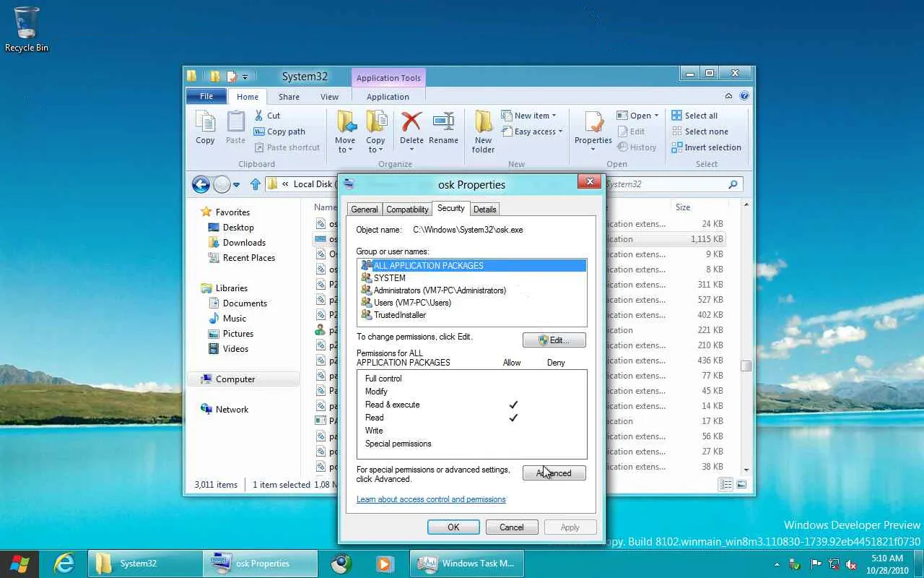Open the Recycle Bin desktop icon
Screen dimensions: 924x578
[x=27, y=30]
